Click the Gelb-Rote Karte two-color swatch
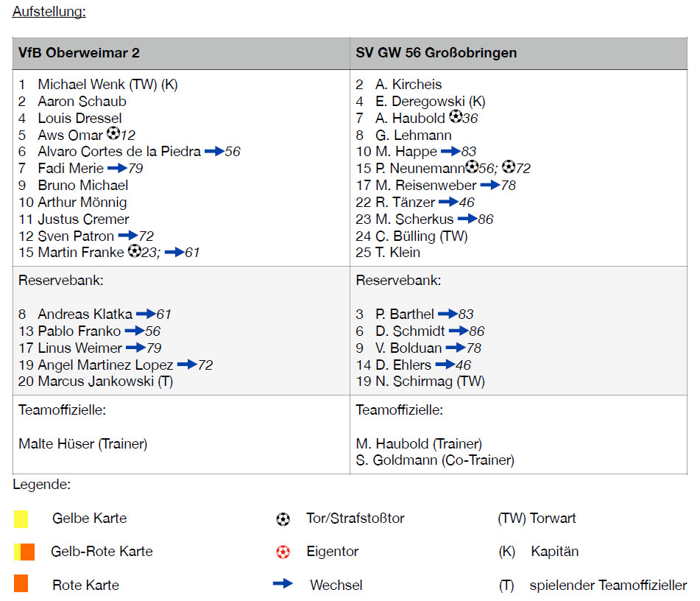Screen dimensions: 700x601 click(x=24, y=552)
